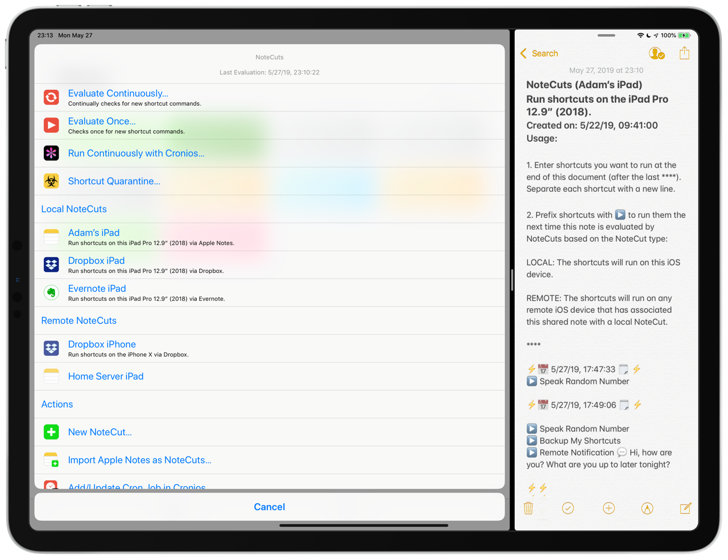Select Evaluate Continuously option

[270, 97]
